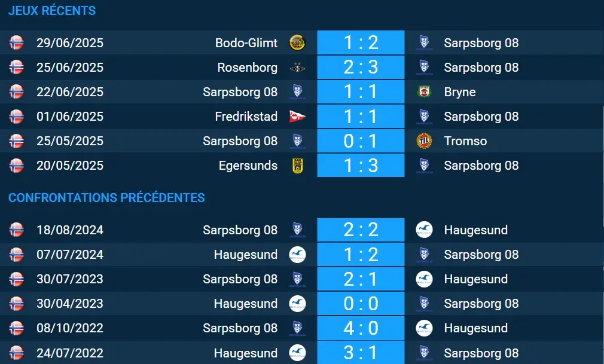Click the Bodo-Glimt club logo
Image resolution: width=604 pixels, height=364 pixels.
297,43
